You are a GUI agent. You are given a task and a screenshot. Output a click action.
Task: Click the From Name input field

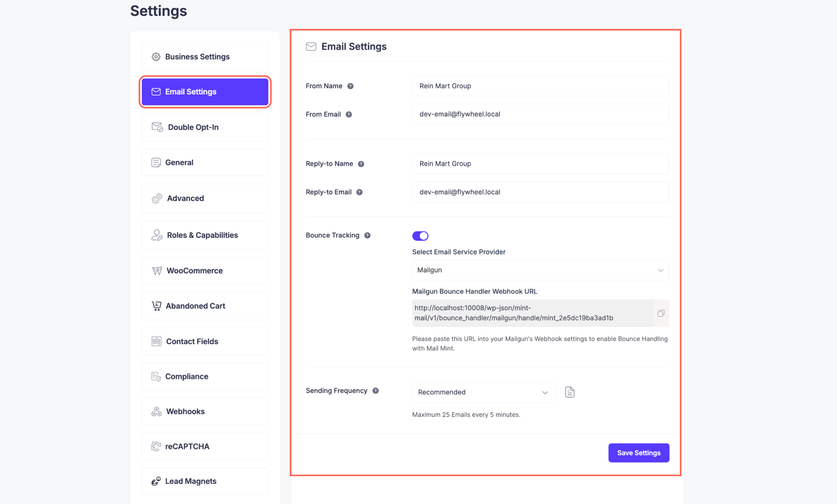(541, 86)
